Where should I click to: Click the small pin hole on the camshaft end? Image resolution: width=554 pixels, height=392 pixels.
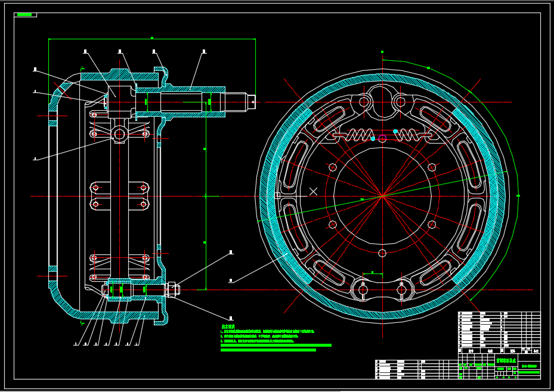tap(253, 102)
